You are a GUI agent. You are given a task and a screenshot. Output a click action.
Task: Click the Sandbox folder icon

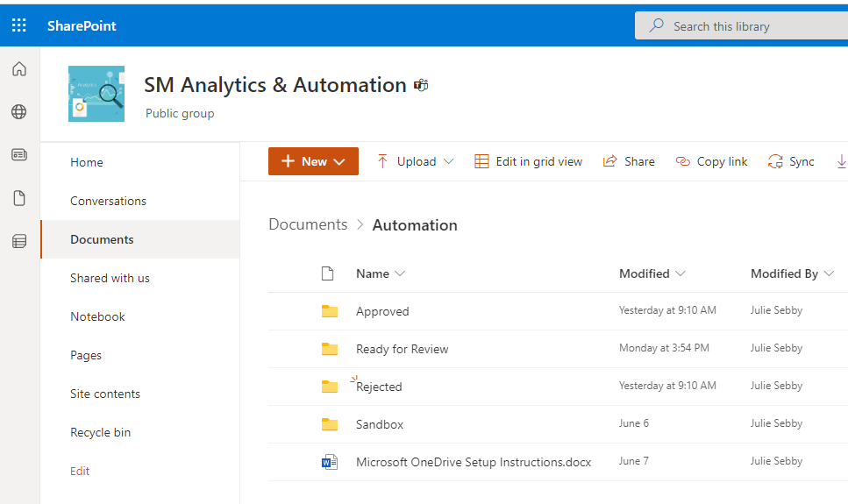(x=330, y=424)
